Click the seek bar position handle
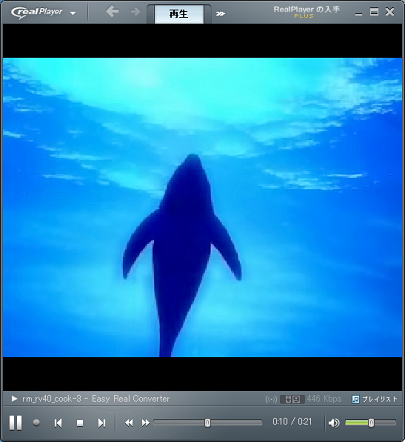This screenshot has width=405, height=442. [x=207, y=423]
